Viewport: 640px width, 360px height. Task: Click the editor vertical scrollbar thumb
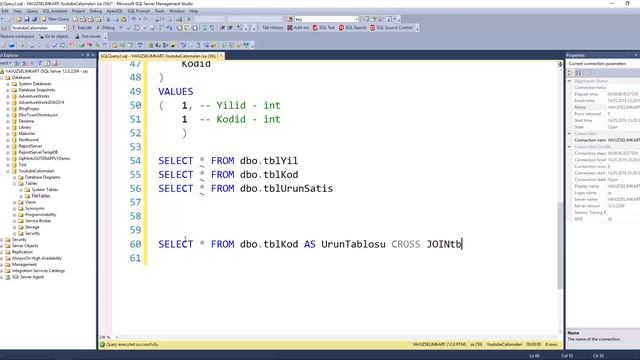[560, 246]
